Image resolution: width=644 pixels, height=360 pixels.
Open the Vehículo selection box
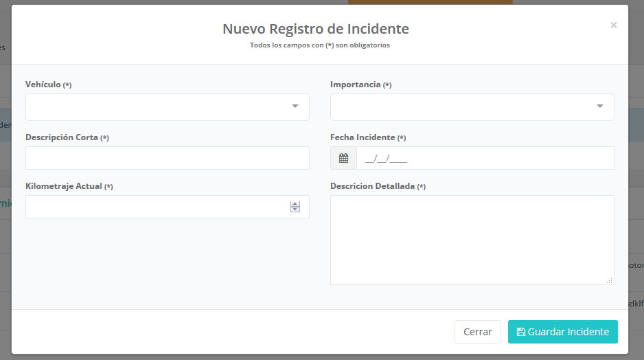pyautogui.click(x=158, y=107)
